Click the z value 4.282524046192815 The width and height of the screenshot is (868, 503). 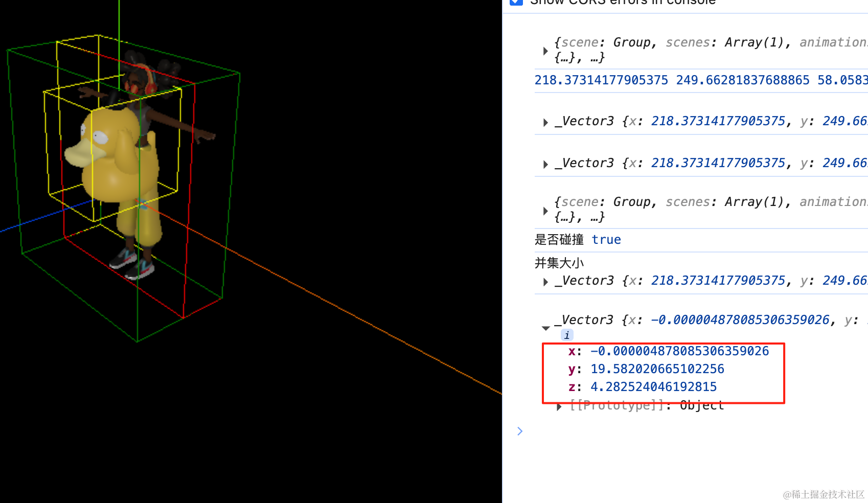coord(654,387)
